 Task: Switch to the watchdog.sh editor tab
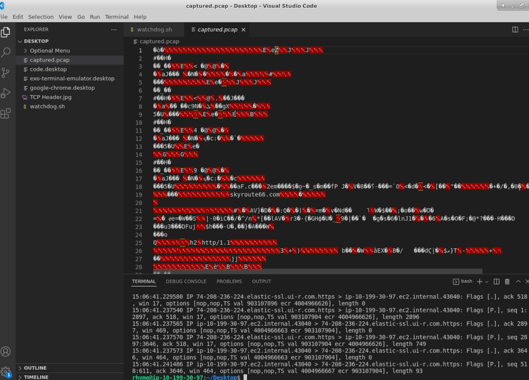point(154,30)
